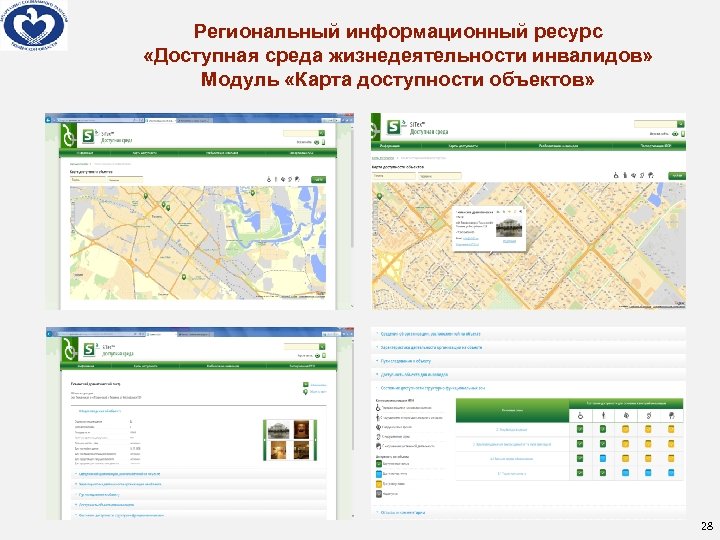Viewport: 720px width, 540px height.
Task: Click search magnifier button in top-right screenshot header
Action: (x=681, y=124)
